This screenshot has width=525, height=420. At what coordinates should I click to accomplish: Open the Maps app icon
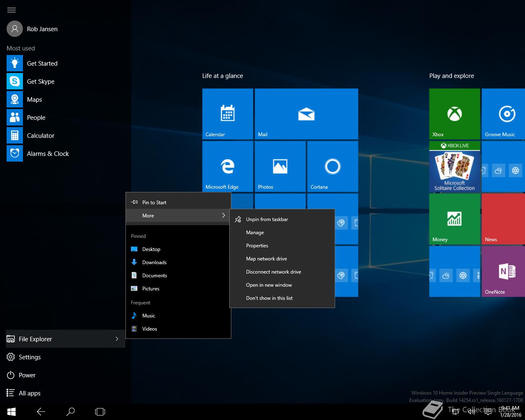[15, 99]
